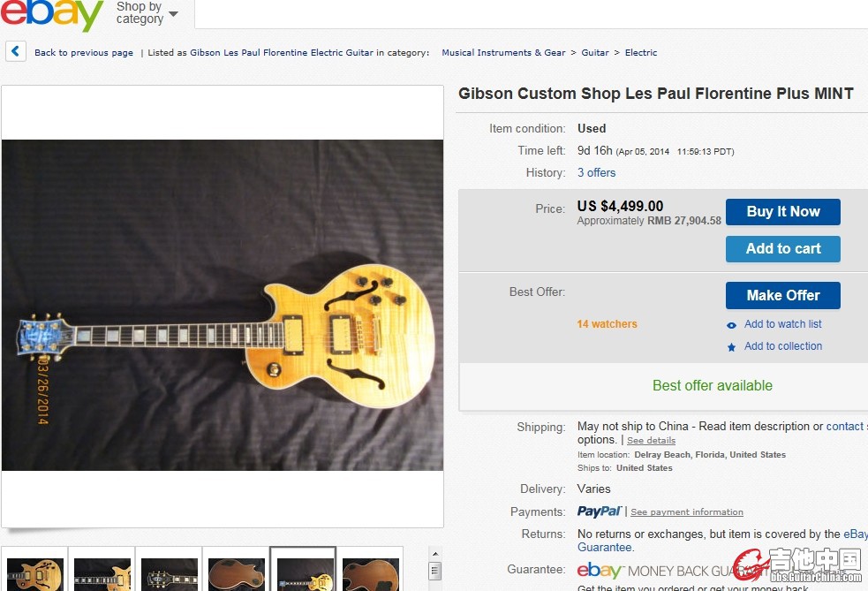Select the first guitar thumbnail
Viewport: 868px width, 591px height.
click(34, 572)
